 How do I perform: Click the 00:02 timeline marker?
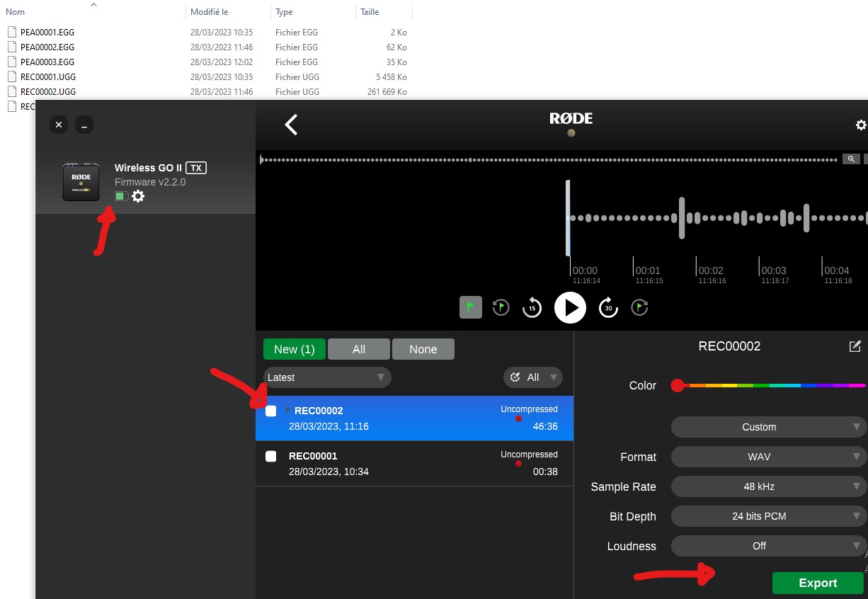click(711, 270)
